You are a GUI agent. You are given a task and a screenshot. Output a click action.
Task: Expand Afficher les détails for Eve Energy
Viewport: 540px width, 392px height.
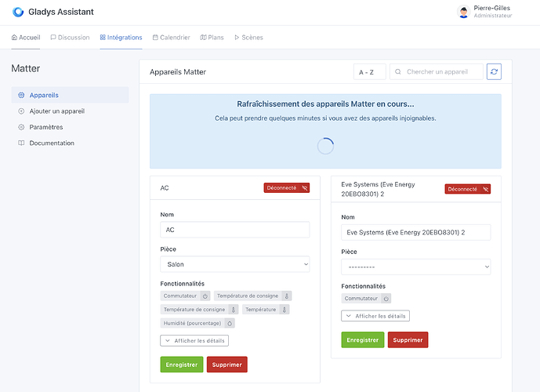coord(375,316)
